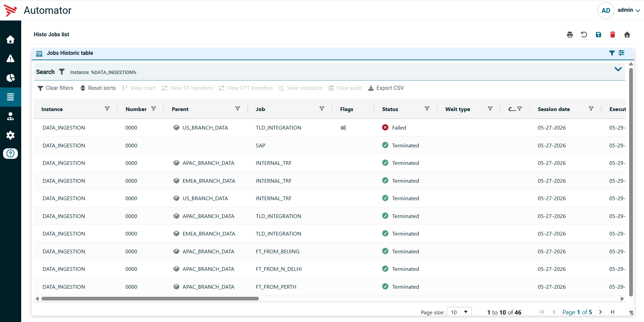644x322 pixels.
Task: Open the pie chart dashboard sidebar icon
Action: coord(10,78)
